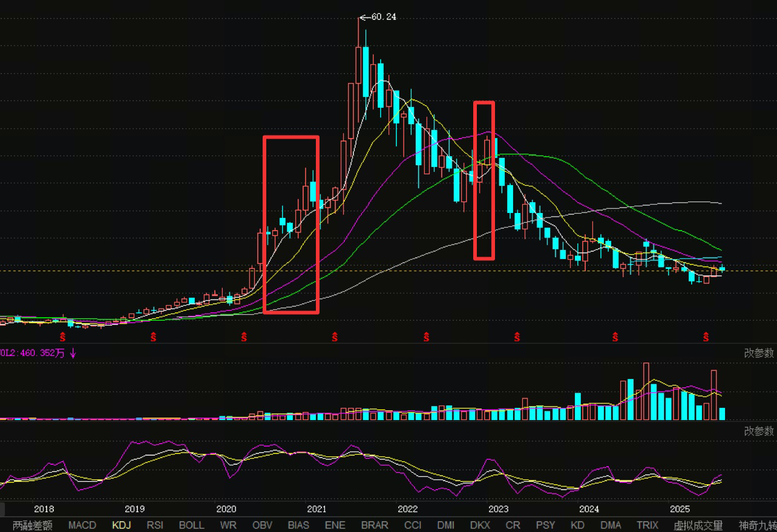
Task: Click the 2022 label on the time axis
Action: pyautogui.click(x=408, y=509)
